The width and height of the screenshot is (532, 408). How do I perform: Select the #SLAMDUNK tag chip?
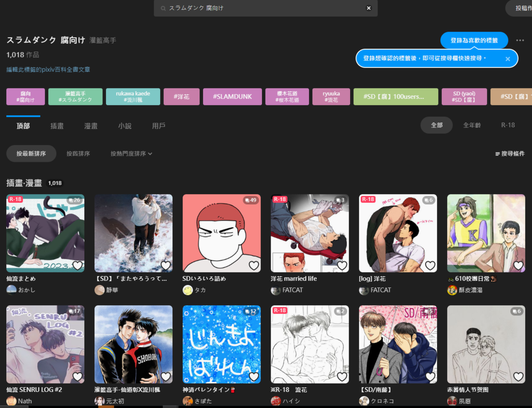pos(232,97)
